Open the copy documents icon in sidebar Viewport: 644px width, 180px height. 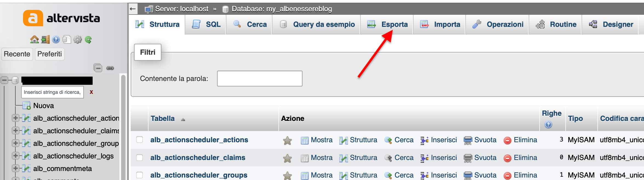pyautogui.click(x=67, y=40)
